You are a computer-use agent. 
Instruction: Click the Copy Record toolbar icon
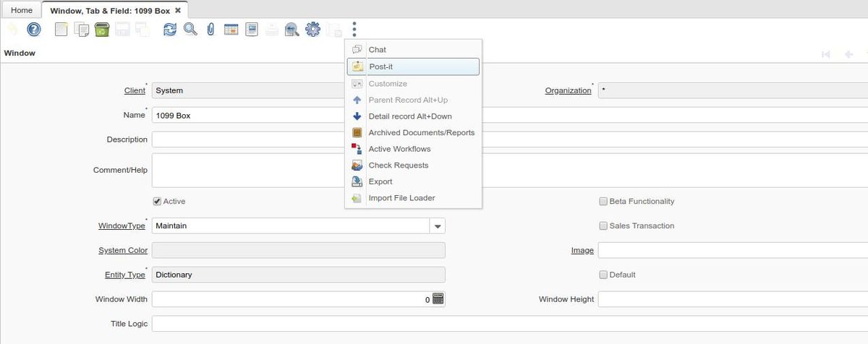click(82, 30)
